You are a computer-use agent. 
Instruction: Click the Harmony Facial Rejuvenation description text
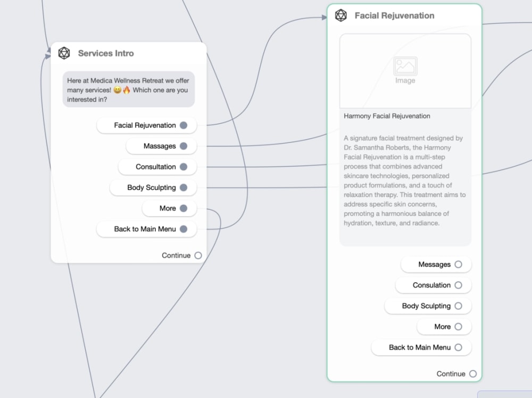405,181
